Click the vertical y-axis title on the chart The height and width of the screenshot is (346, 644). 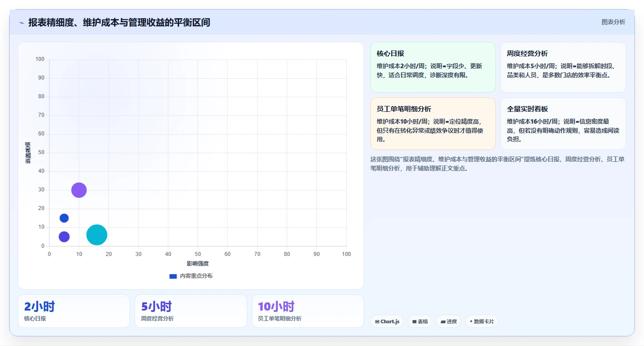[28, 153]
